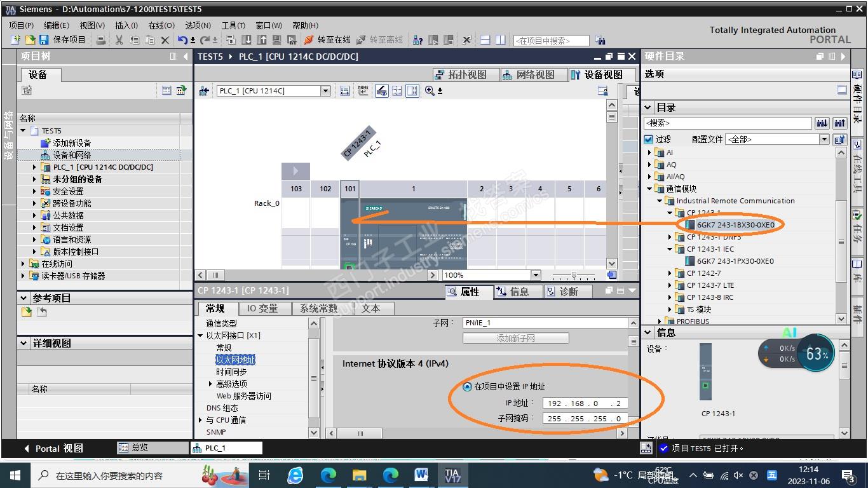Image resolution: width=868 pixels, height=488 pixels.
Task: Click the zoom magnifier icon in device view
Action: pyautogui.click(x=430, y=91)
